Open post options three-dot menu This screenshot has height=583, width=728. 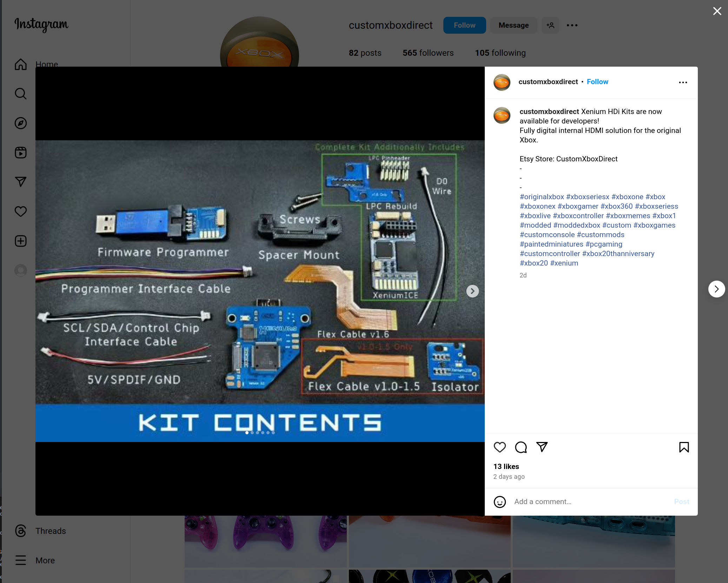click(x=683, y=82)
